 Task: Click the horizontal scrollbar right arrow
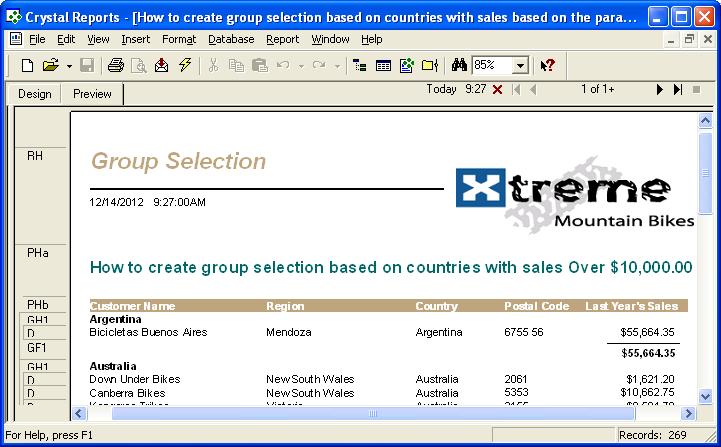688,413
